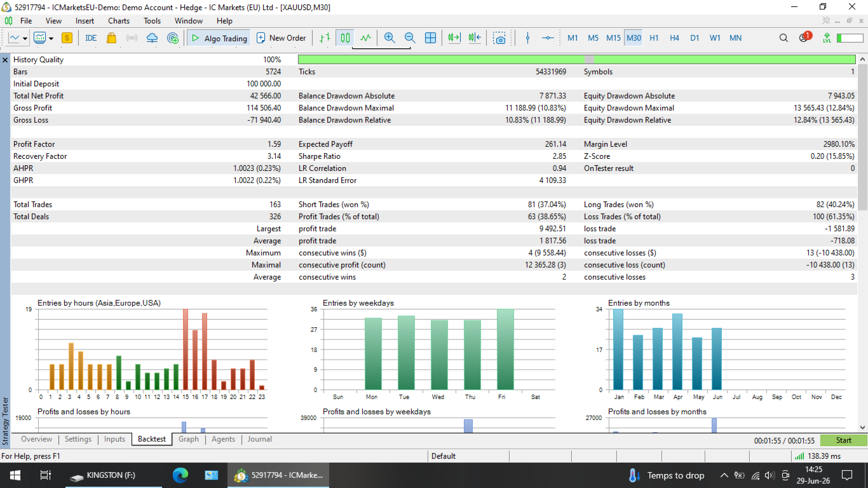Click the cloud hosting icon in toolbar

click(x=152, y=38)
